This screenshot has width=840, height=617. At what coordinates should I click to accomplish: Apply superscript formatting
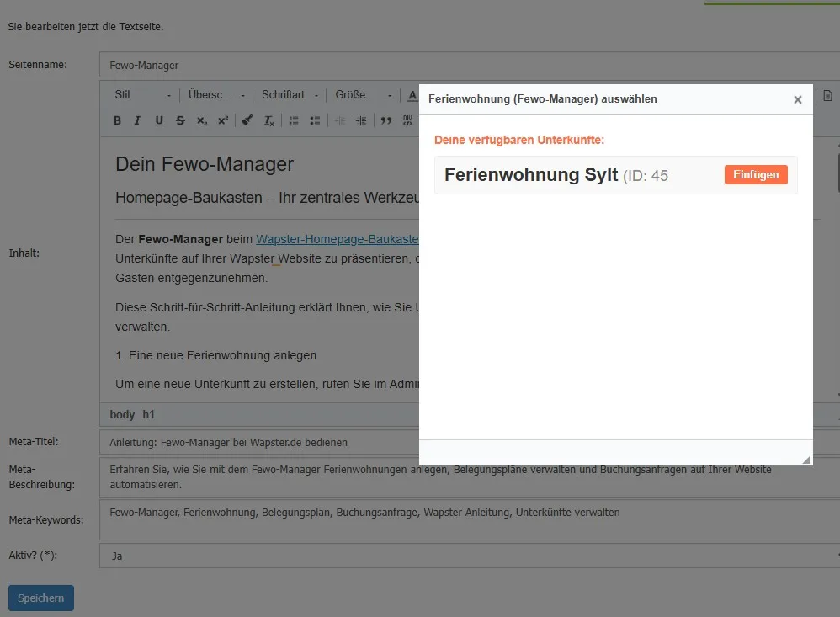click(223, 120)
